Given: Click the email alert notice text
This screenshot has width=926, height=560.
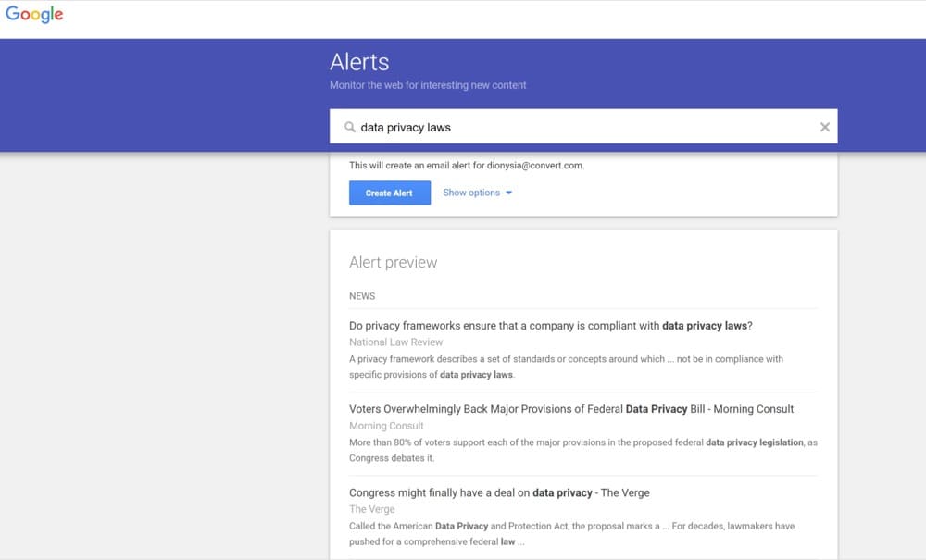Looking at the screenshot, I should click(x=467, y=166).
